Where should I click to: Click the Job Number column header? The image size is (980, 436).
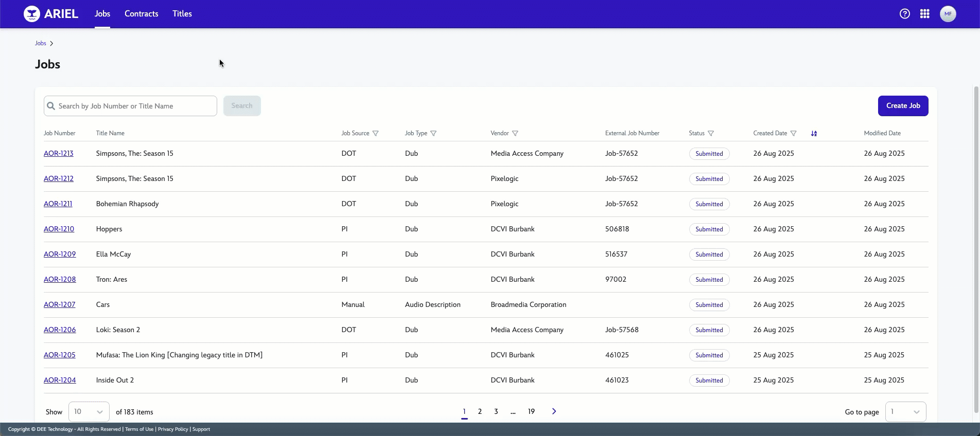(60, 134)
